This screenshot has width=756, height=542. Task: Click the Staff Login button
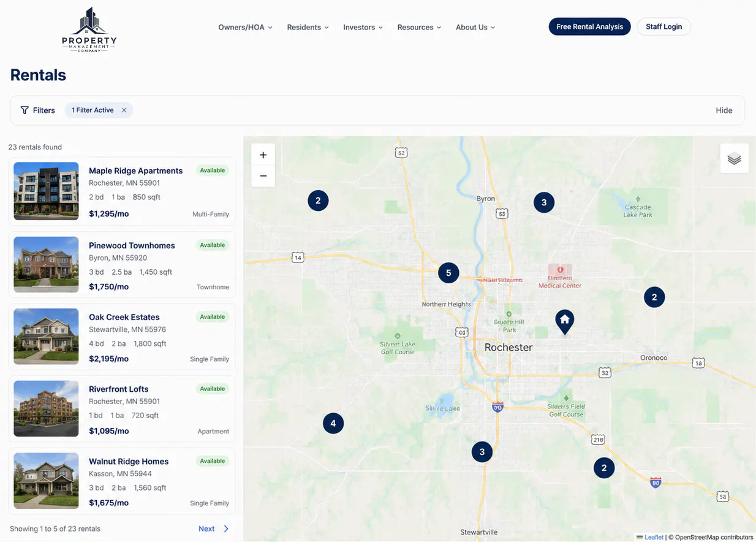tap(663, 26)
